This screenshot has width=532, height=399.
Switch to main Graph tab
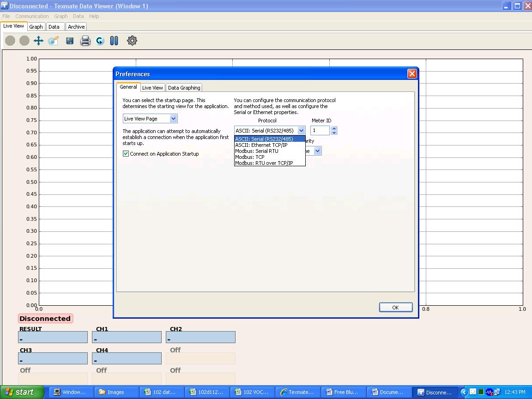point(36,27)
